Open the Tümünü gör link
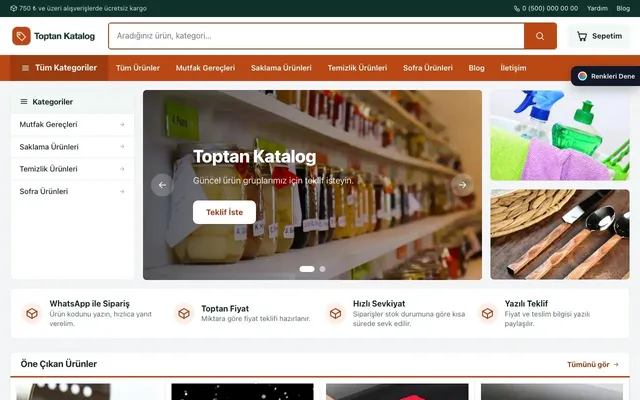 pyautogui.click(x=593, y=364)
